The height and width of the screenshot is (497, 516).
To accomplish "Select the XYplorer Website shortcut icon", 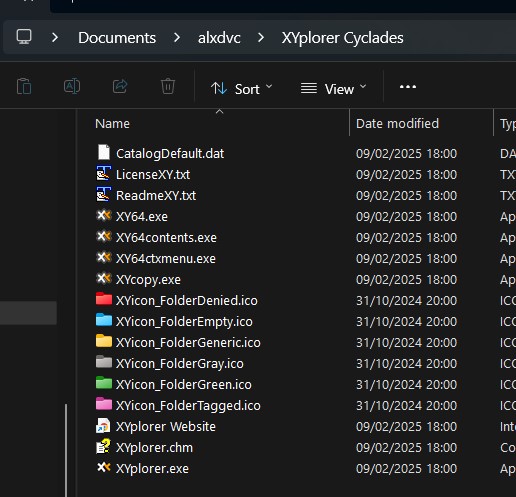I will coord(103,426).
